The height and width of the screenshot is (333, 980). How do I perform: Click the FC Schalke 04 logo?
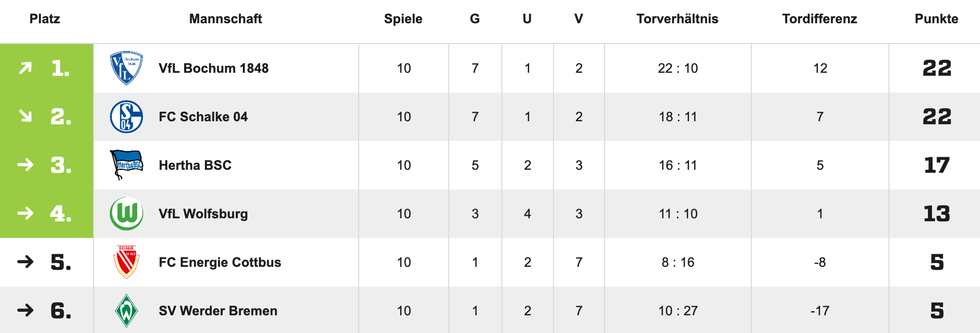126,117
